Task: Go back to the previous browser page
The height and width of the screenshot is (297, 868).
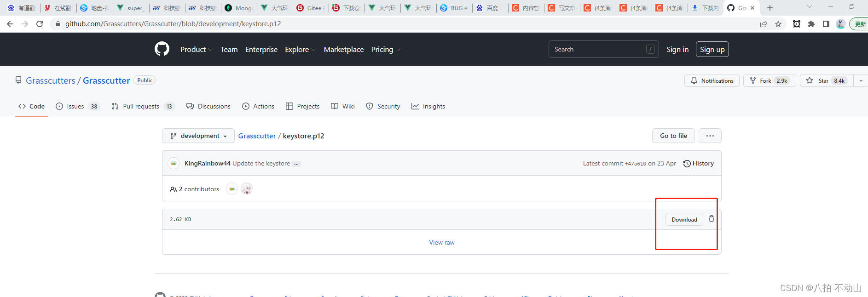Action: pos(10,24)
